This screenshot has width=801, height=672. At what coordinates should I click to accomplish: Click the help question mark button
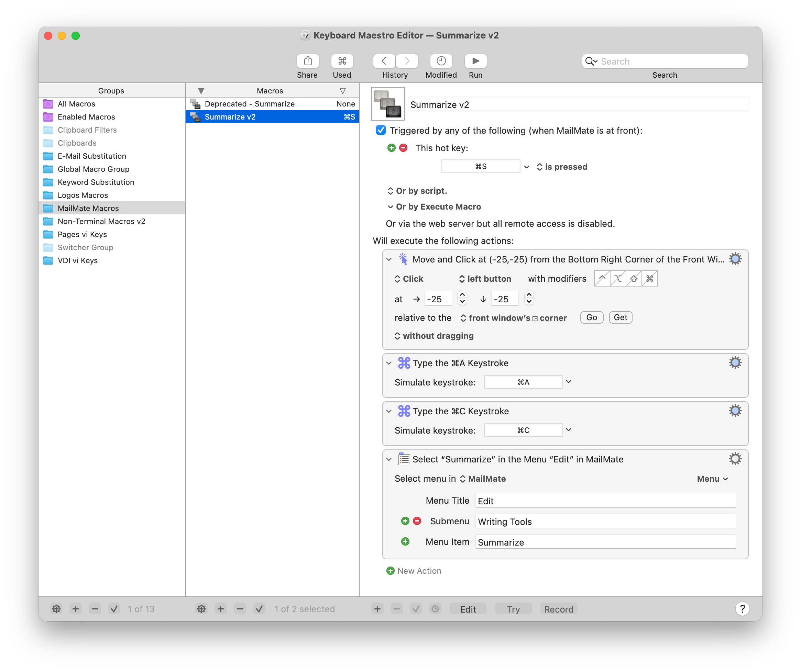pos(742,609)
